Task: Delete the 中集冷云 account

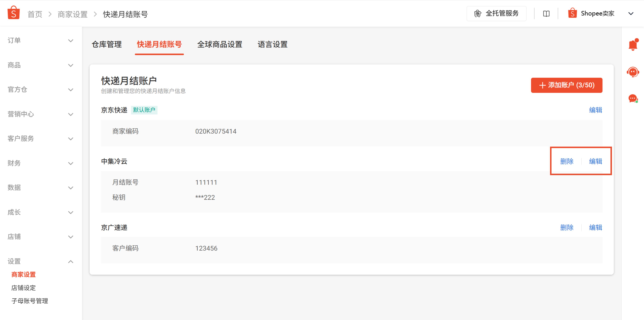Action: 567,162
